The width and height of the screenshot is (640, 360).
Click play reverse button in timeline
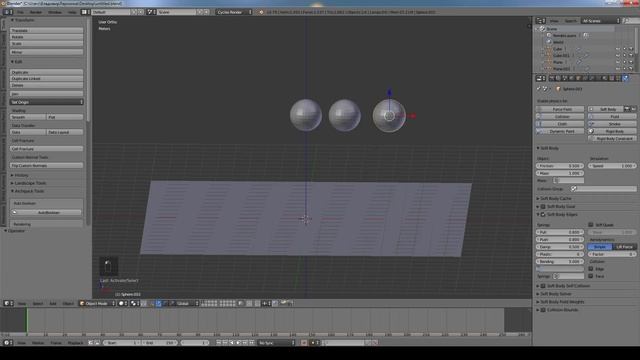231,342
